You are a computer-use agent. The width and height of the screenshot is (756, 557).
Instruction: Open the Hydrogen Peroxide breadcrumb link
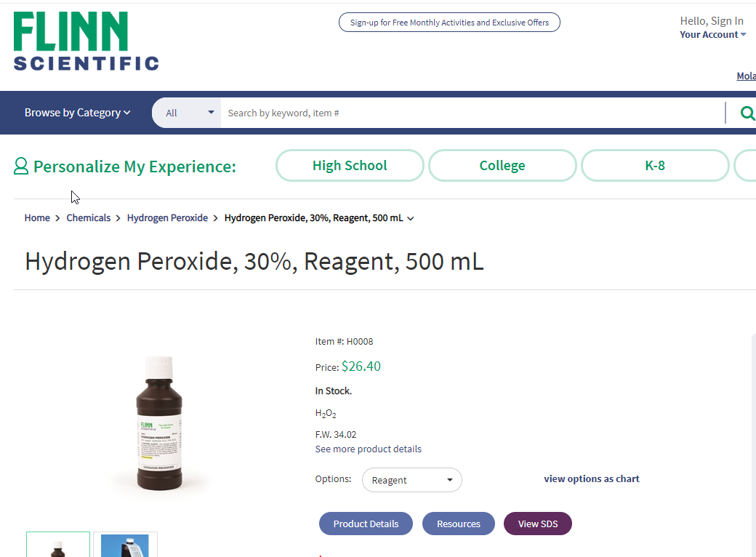pyautogui.click(x=167, y=218)
